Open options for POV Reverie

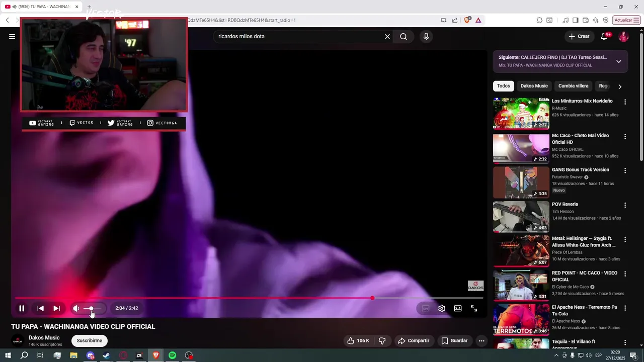point(625,205)
